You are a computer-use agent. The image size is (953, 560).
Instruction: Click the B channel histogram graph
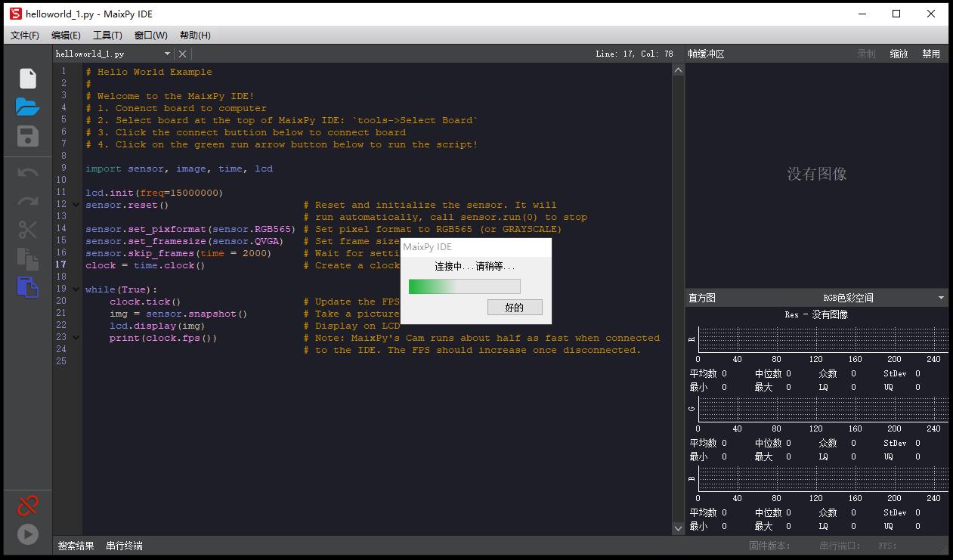coord(823,478)
